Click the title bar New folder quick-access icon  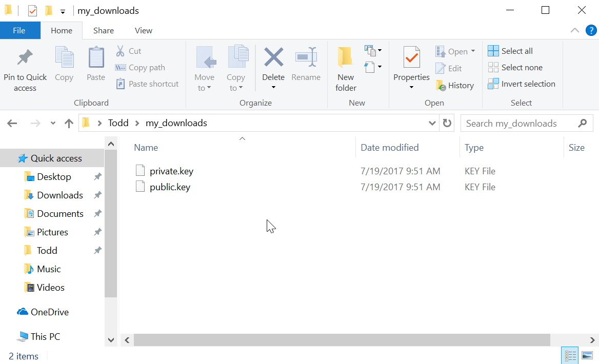pos(49,11)
